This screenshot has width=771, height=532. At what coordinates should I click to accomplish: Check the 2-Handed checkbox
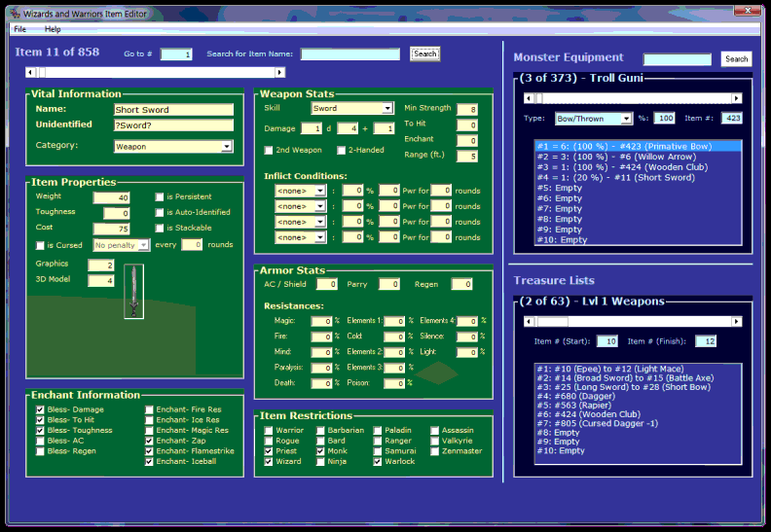point(342,151)
